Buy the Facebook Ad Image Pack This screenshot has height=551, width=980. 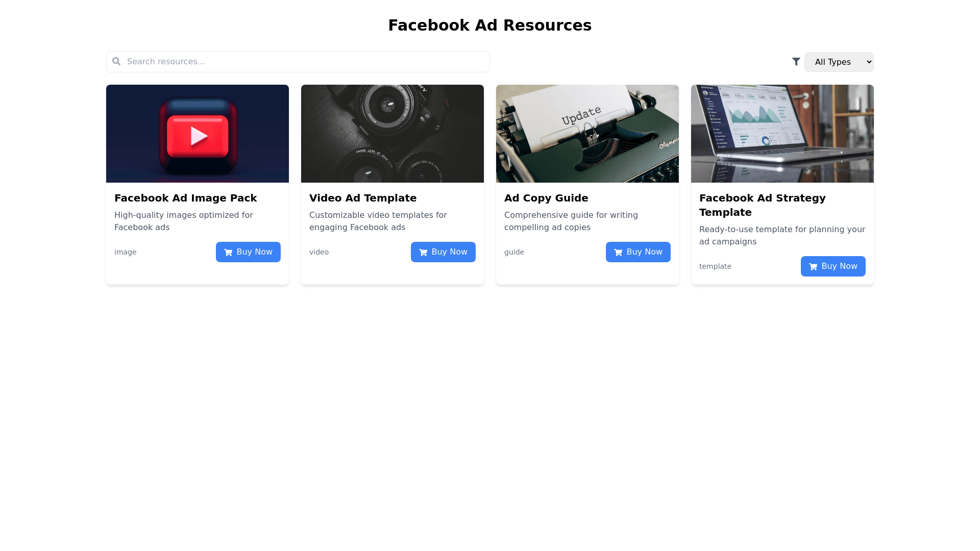click(248, 252)
